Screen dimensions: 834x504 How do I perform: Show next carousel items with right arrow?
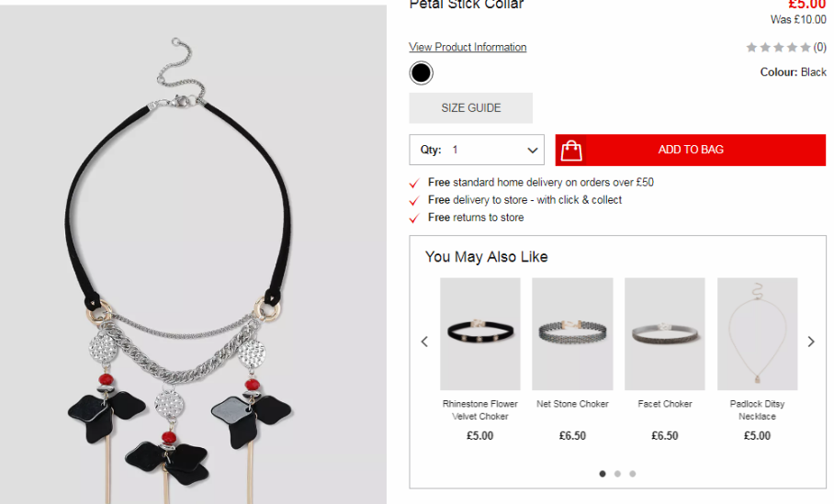click(x=811, y=342)
